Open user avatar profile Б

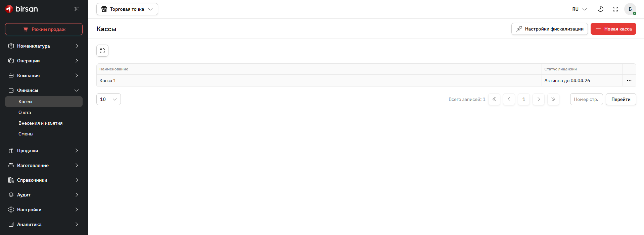coord(630,9)
